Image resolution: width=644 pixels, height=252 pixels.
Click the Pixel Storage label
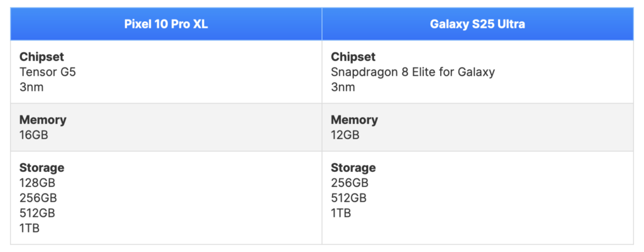tap(42, 168)
